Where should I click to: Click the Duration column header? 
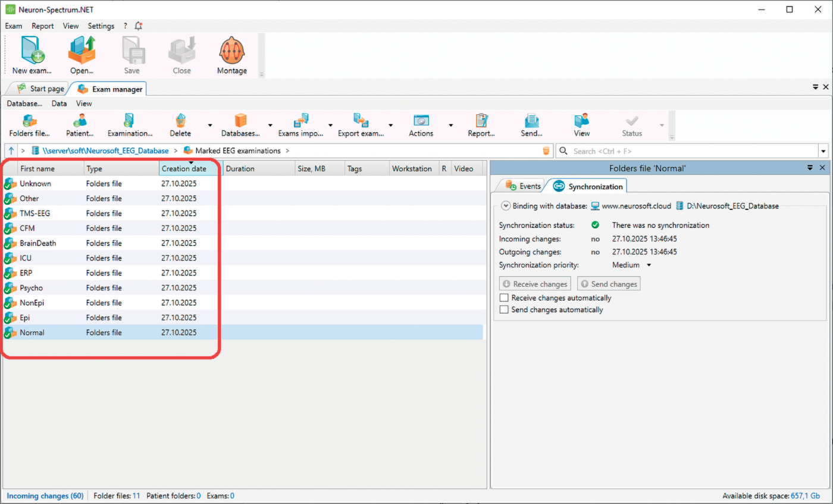click(259, 168)
